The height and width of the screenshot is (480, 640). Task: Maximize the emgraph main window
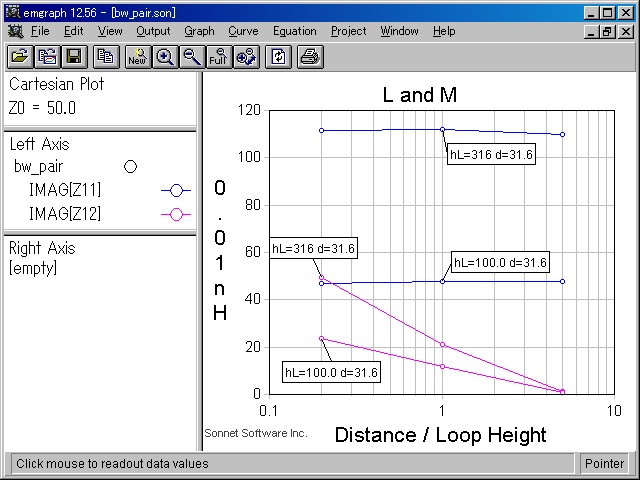pos(608,13)
